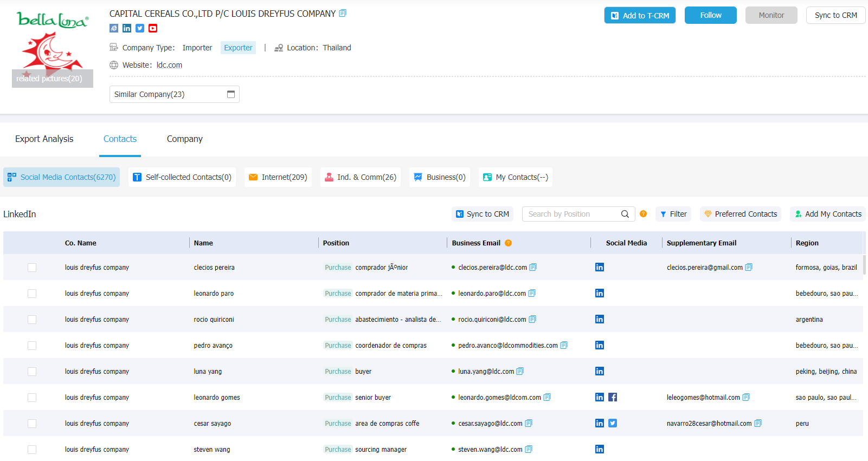This screenshot has width=868, height=461.
Task: Click the search magnifier icon in the position search box
Action: [625, 214]
